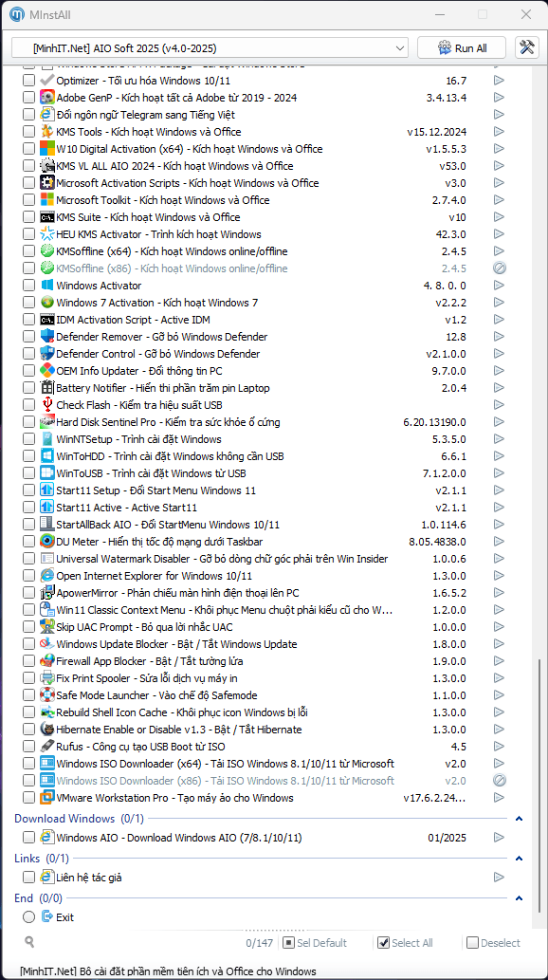Viewport: 548px width, 980px height.
Task: Run Rufus with its play arrow
Action: (x=499, y=747)
